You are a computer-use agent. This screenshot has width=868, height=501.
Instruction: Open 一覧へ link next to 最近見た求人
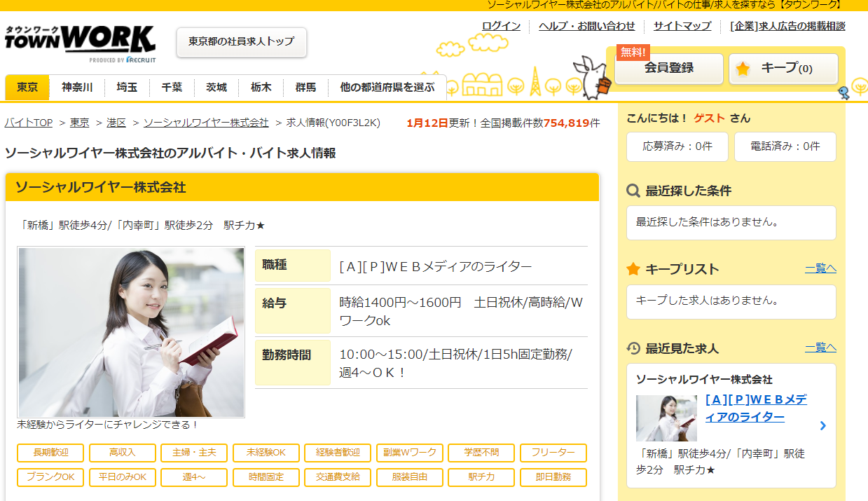coord(820,348)
